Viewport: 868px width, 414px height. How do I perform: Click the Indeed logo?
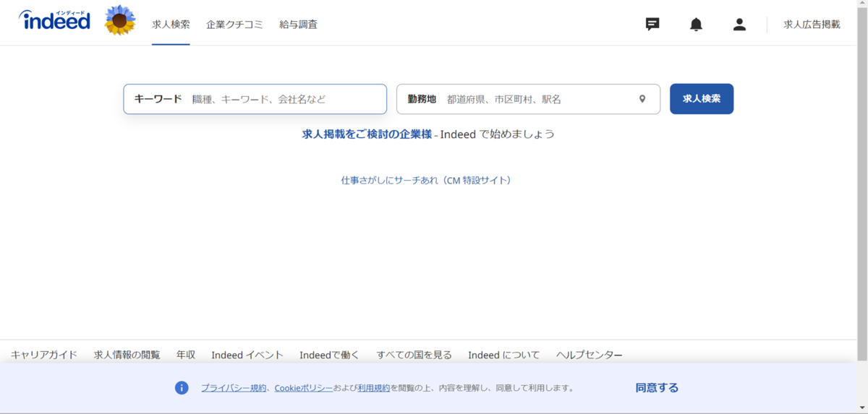coord(55,20)
